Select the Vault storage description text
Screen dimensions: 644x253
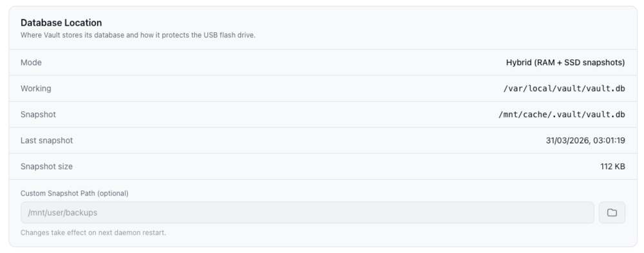pyautogui.click(x=138, y=35)
